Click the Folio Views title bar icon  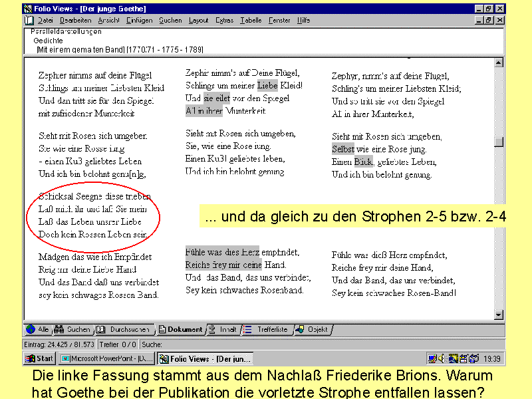point(29,9)
